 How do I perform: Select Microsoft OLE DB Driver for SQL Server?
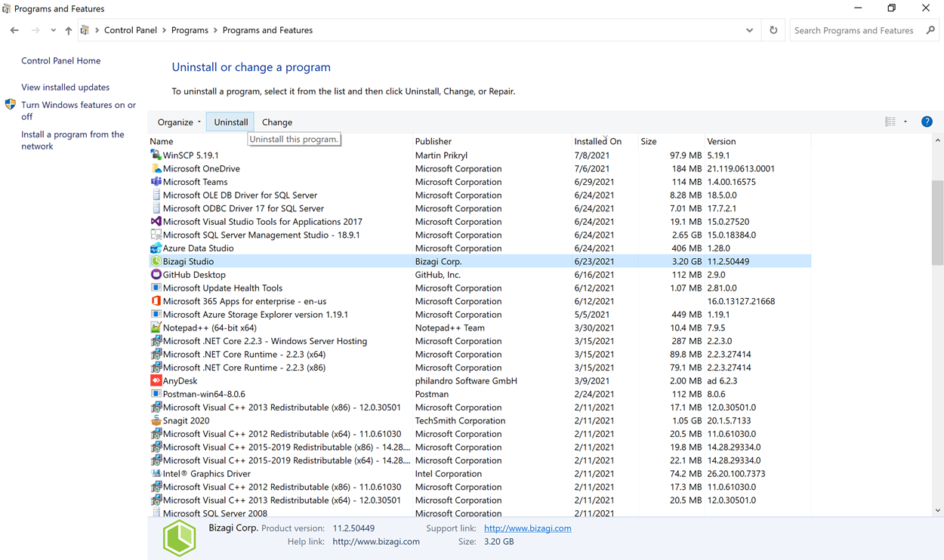[x=480, y=195]
